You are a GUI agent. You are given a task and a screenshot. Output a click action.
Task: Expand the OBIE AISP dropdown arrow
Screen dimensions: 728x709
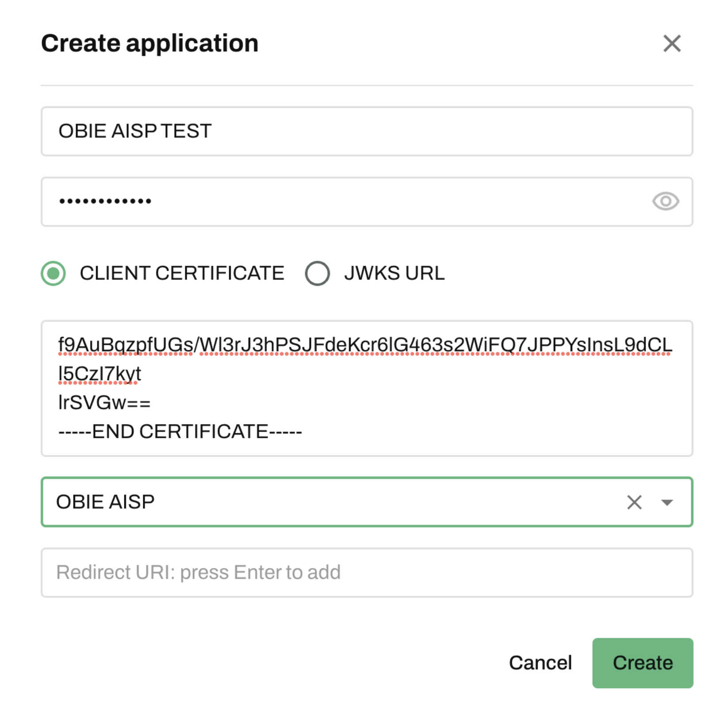pos(667,502)
